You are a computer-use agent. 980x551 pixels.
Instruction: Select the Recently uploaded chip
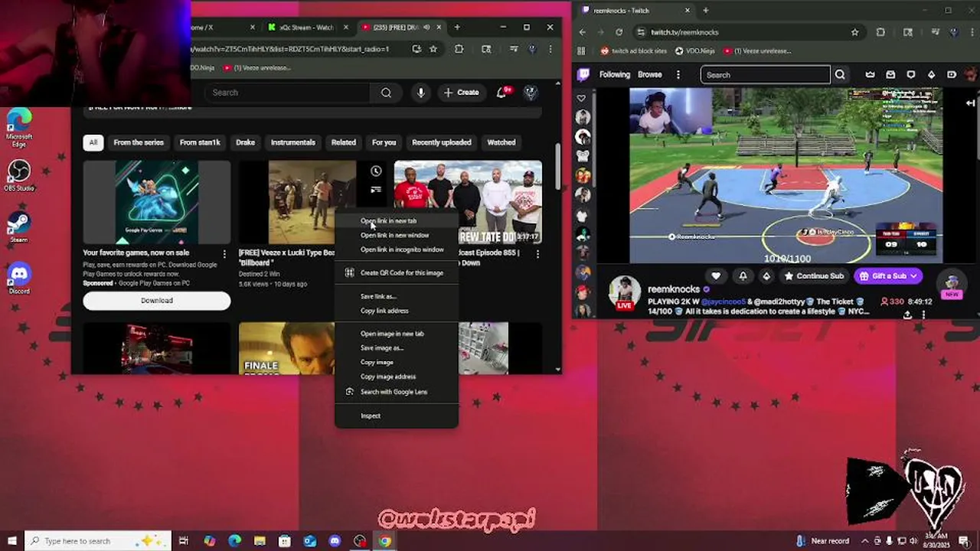tap(442, 142)
